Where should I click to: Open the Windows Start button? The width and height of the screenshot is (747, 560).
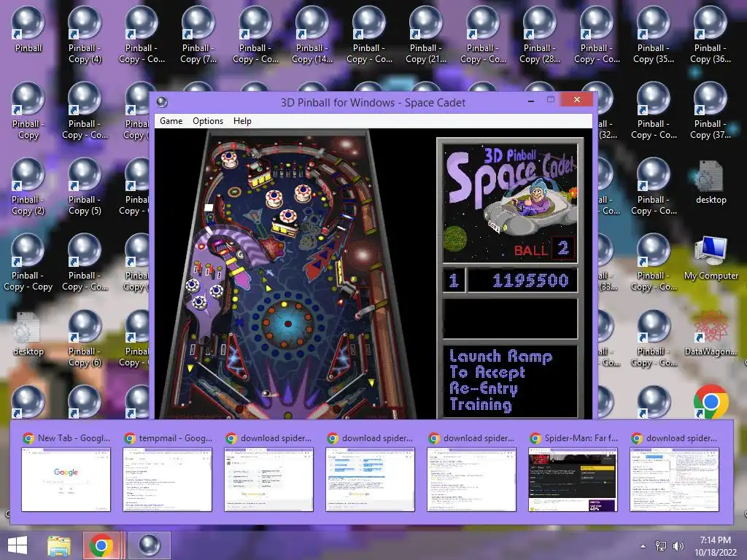click(18, 545)
